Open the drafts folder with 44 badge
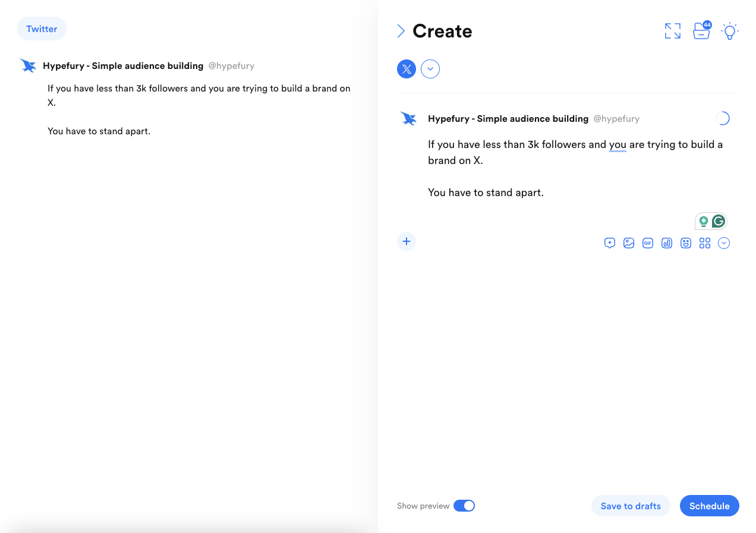Viewport: 756px width, 533px height. [x=701, y=31]
